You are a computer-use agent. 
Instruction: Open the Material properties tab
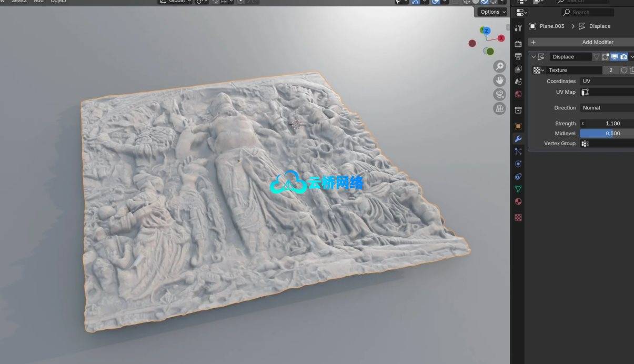coord(518,202)
